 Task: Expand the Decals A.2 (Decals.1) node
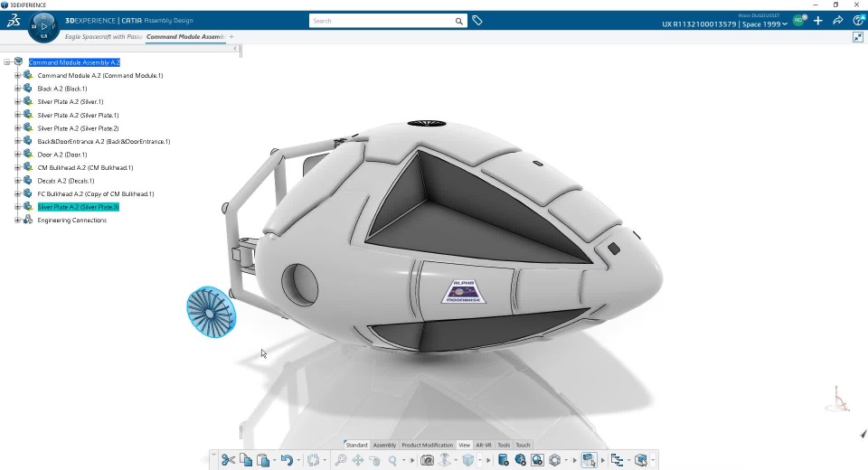tap(17, 181)
